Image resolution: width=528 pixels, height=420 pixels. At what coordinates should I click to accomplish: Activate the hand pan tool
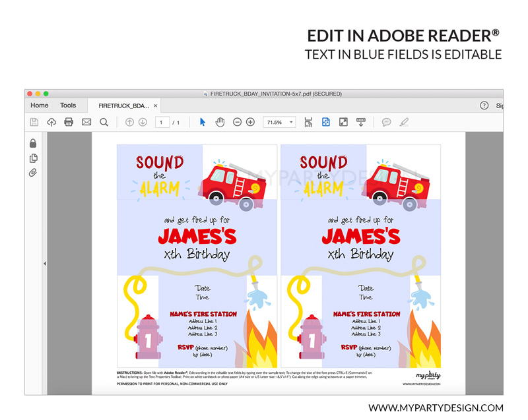coord(220,122)
